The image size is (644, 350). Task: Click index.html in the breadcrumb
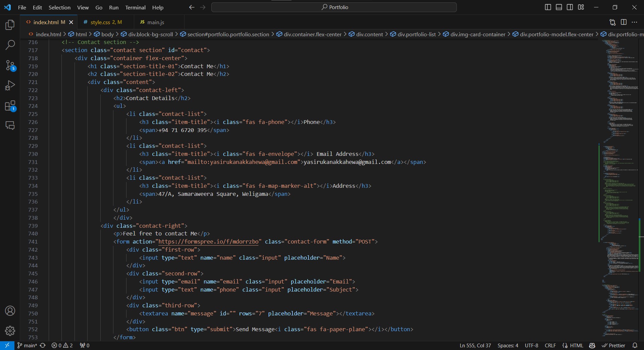point(45,34)
